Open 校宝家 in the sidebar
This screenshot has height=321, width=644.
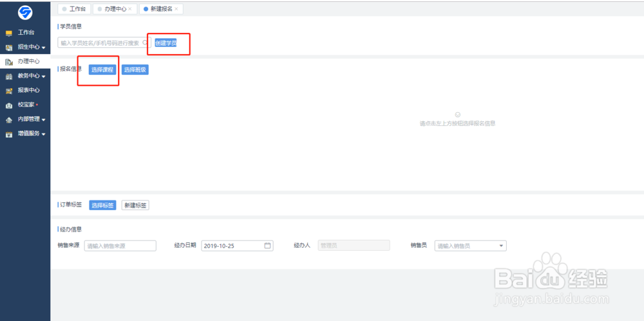[25, 105]
